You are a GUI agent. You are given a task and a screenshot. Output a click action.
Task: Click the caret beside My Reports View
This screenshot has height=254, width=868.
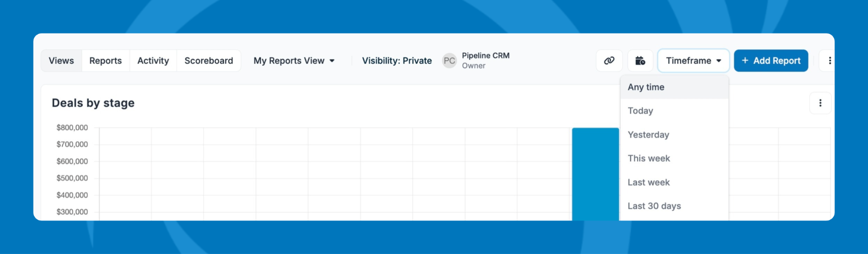(332, 61)
